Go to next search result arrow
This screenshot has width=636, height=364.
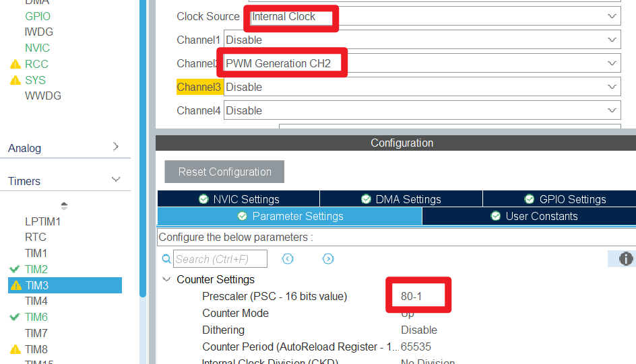pos(328,259)
